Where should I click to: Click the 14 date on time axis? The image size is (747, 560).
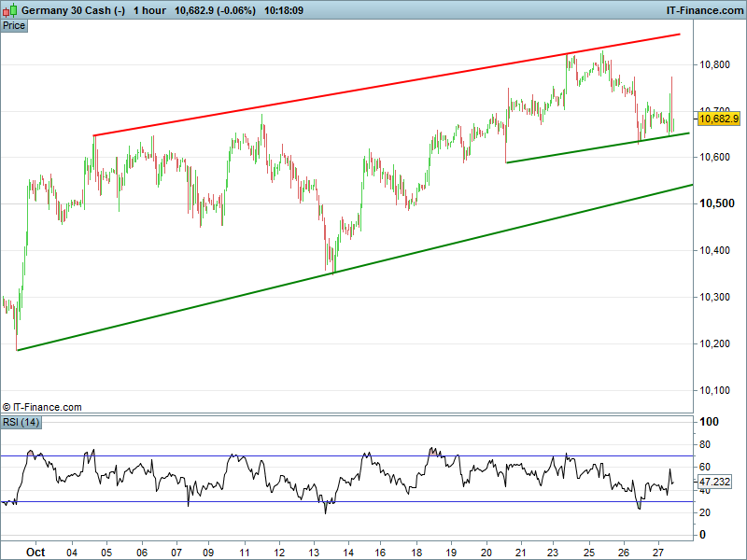click(x=348, y=553)
